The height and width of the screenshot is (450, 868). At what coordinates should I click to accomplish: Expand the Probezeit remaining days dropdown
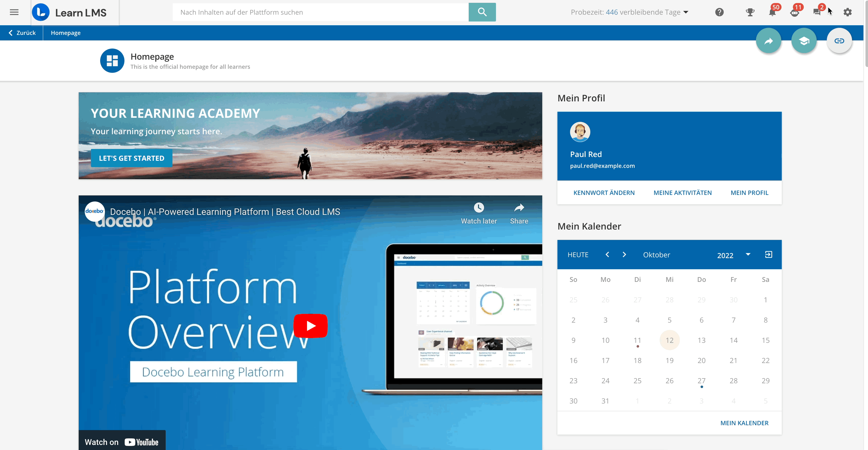[685, 12]
